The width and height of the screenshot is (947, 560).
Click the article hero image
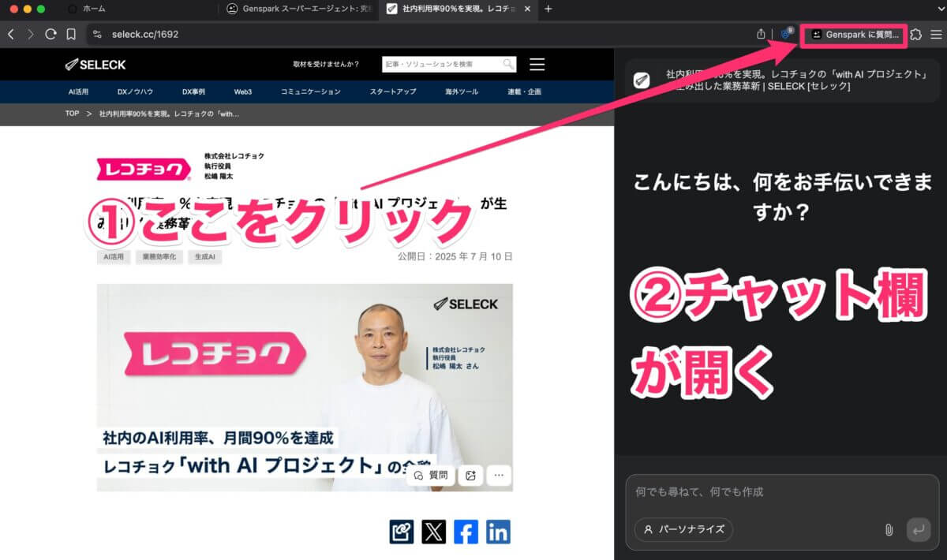(305, 387)
